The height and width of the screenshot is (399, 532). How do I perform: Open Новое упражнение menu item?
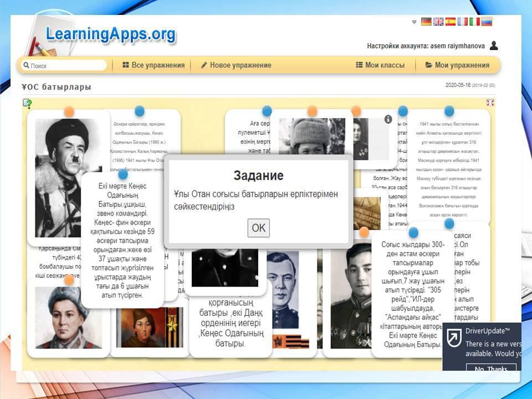click(236, 65)
